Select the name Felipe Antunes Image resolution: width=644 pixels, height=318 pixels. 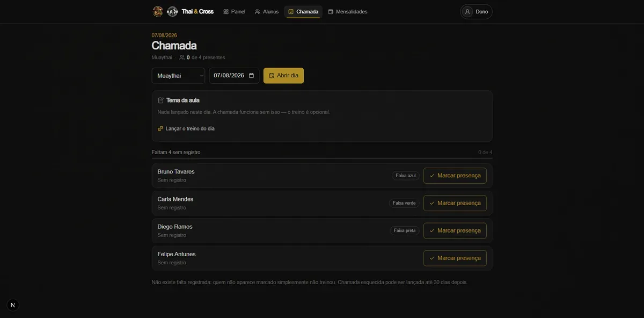pyautogui.click(x=177, y=254)
